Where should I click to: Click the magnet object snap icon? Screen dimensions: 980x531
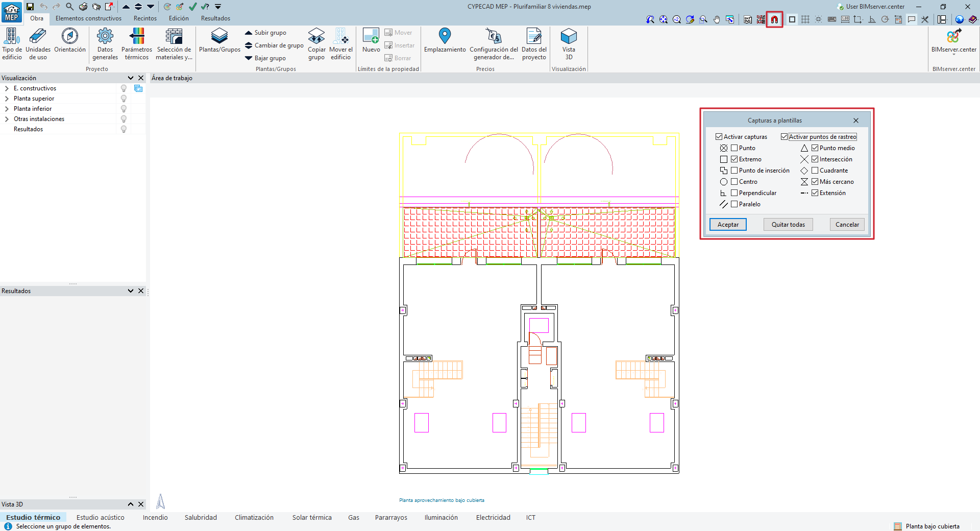tap(774, 19)
